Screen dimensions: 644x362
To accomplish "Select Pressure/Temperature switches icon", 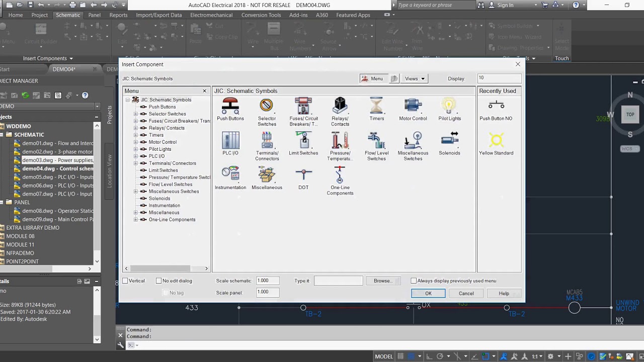I will (x=340, y=147).
